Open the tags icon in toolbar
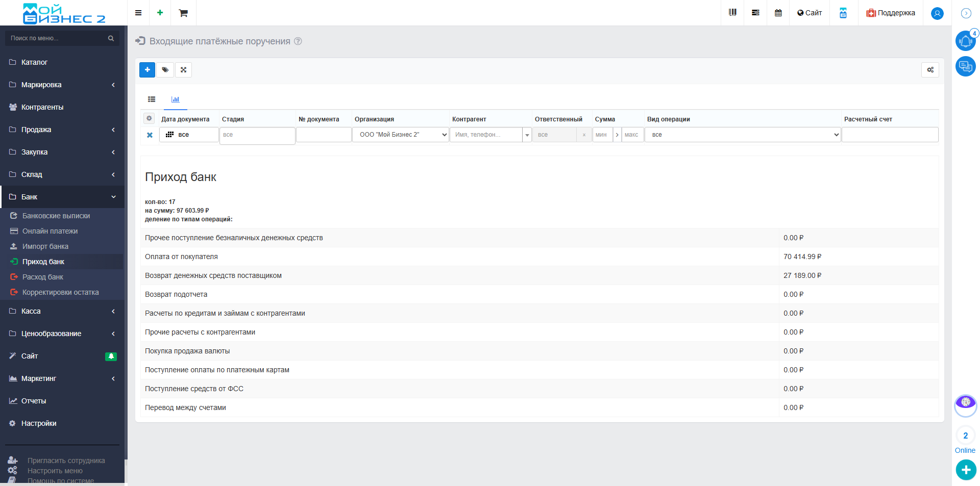Screen dimensions: 980x486 click(x=165, y=70)
